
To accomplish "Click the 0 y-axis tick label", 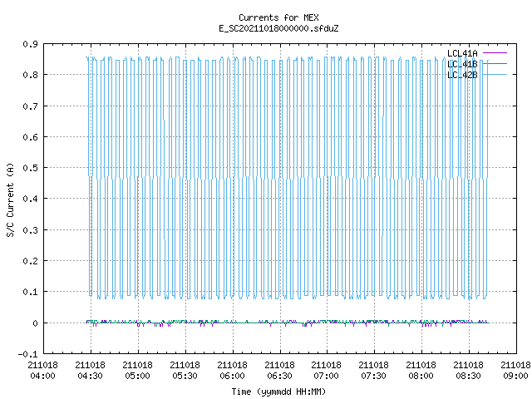I will (35, 323).
